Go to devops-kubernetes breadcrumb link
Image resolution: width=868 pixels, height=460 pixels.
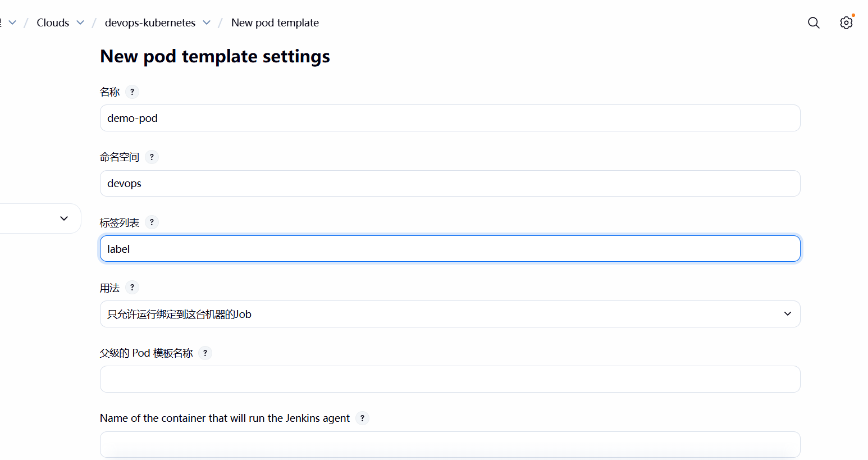(150, 23)
